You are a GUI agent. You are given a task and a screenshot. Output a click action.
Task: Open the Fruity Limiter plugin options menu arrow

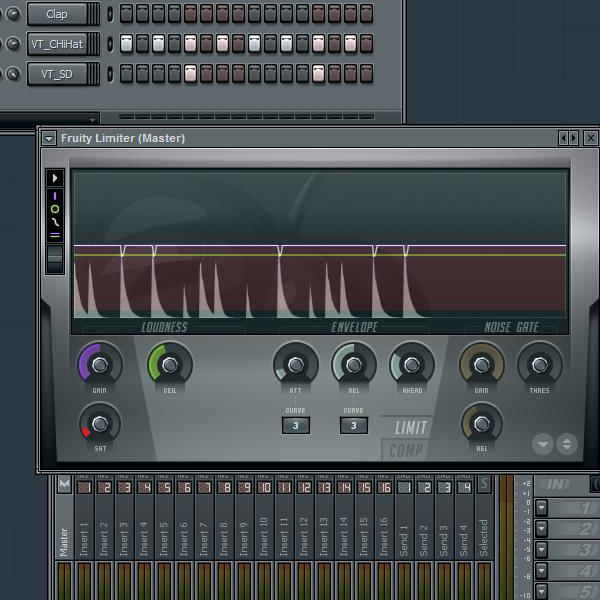tap(49, 138)
